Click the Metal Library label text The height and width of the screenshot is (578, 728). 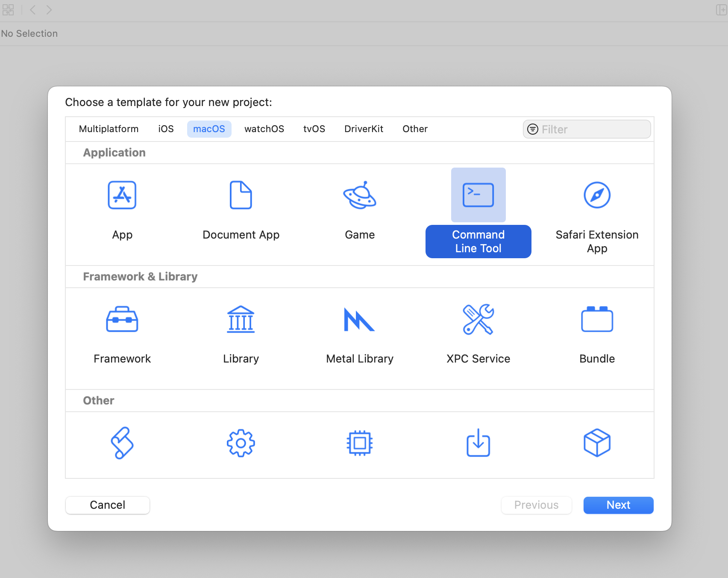click(360, 359)
